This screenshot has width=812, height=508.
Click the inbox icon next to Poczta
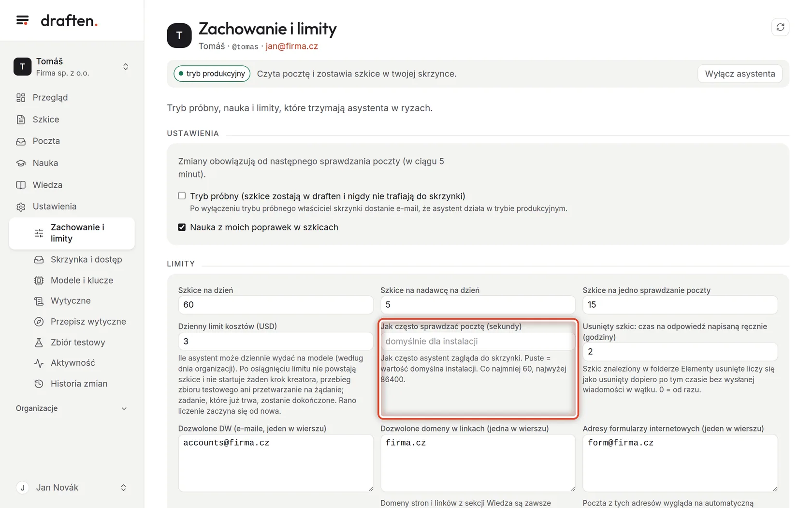pyautogui.click(x=21, y=141)
